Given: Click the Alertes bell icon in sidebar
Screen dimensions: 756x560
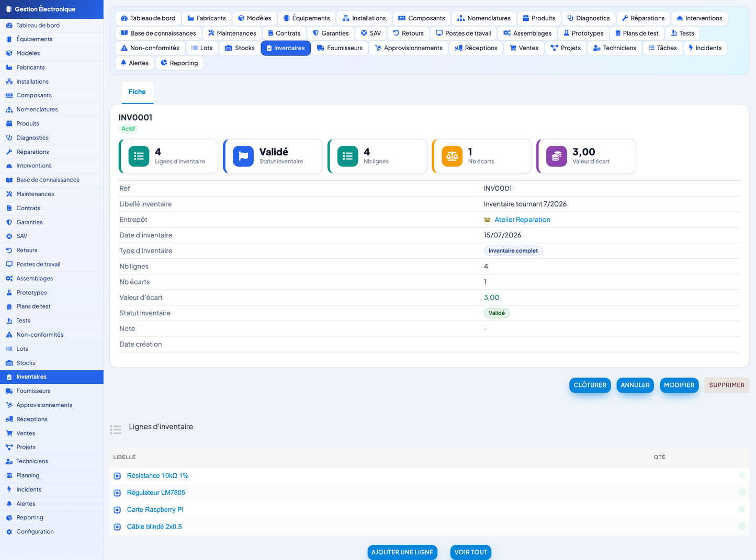Looking at the screenshot, I should [9, 504].
